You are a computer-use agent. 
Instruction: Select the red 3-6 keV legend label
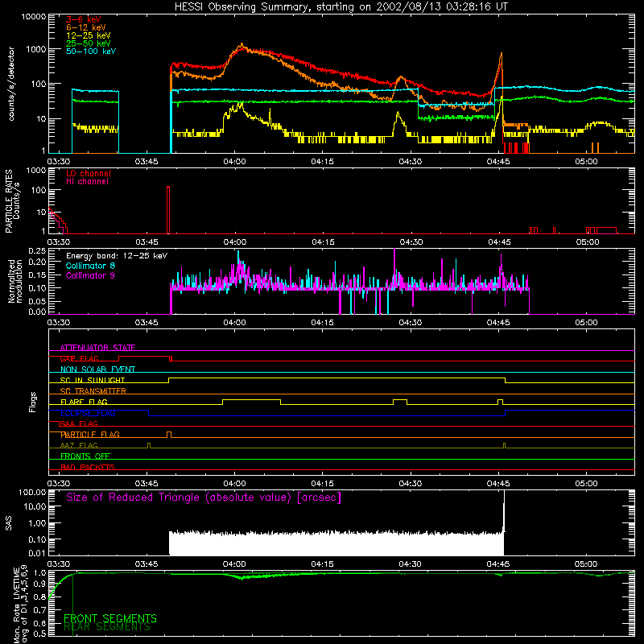(84, 19)
